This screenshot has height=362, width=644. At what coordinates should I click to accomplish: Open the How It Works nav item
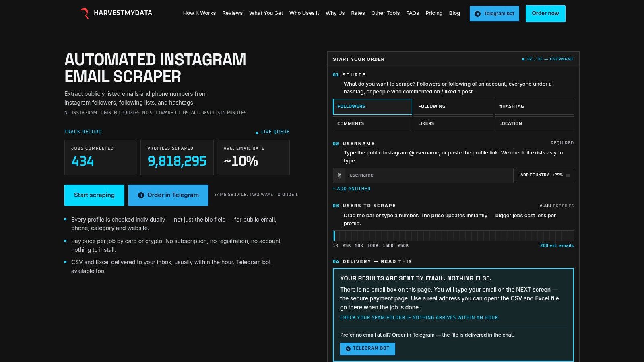pos(199,13)
